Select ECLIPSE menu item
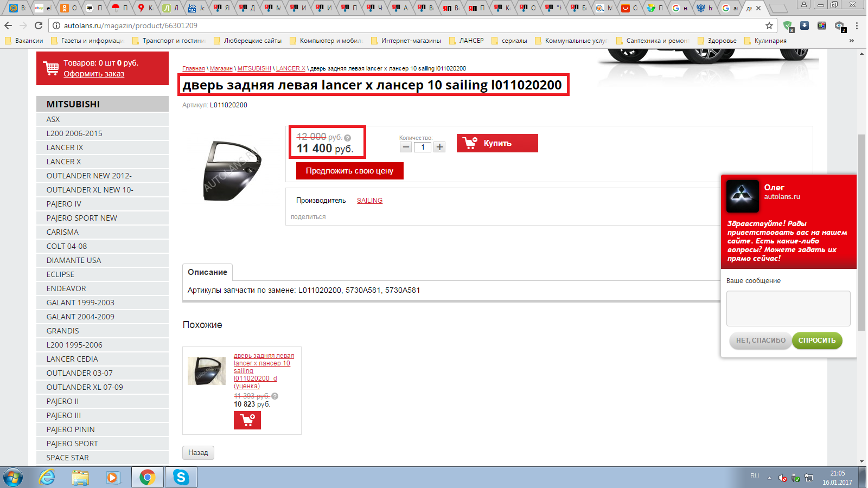 click(x=103, y=274)
